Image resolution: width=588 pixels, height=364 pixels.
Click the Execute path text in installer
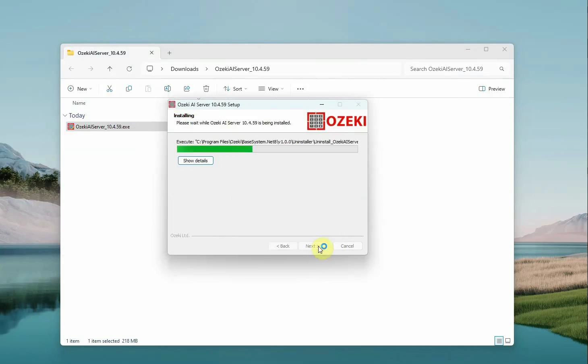[x=267, y=142]
